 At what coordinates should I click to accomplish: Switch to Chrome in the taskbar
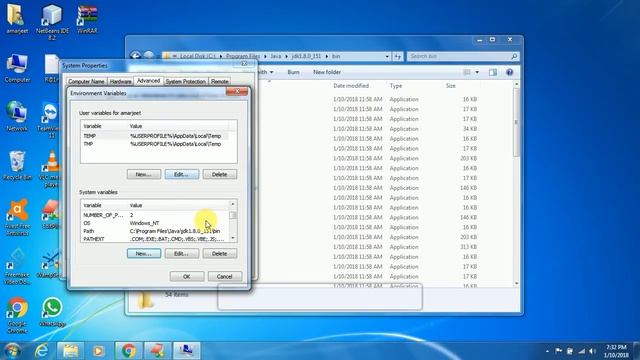(129, 351)
